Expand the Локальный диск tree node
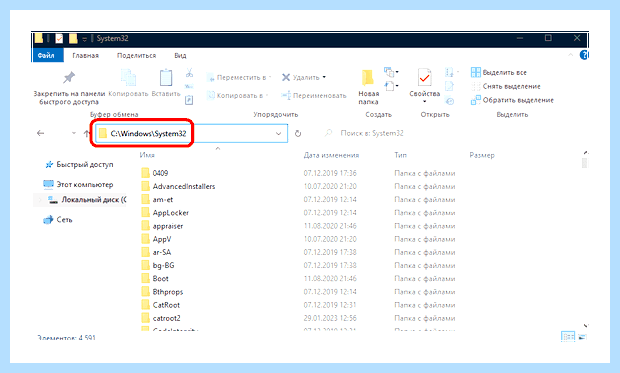This screenshot has width=620, height=373. point(40,200)
